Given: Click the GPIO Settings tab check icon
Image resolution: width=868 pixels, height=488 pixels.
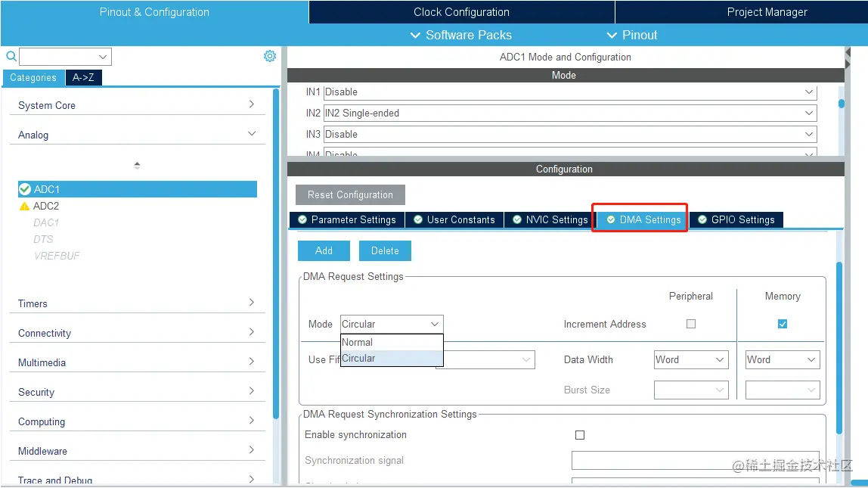Looking at the screenshot, I should coord(702,219).
